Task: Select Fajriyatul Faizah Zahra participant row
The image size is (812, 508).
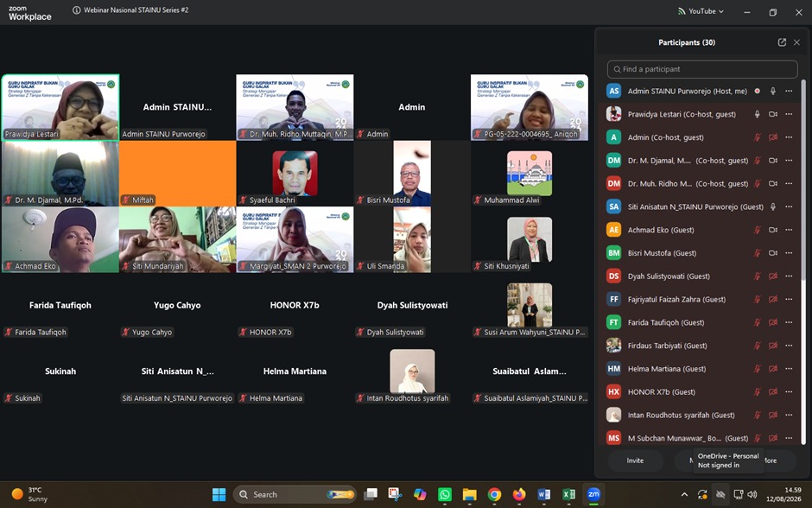Action: pos(701,299)
